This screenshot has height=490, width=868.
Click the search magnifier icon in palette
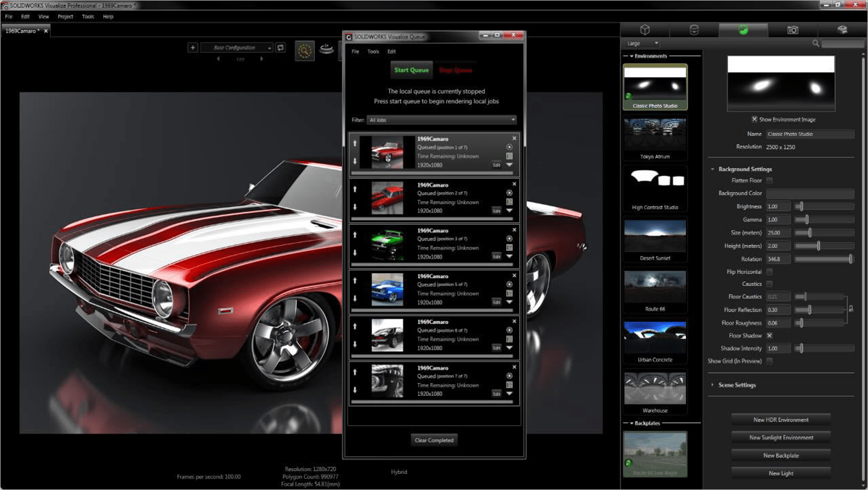point(816,43)
